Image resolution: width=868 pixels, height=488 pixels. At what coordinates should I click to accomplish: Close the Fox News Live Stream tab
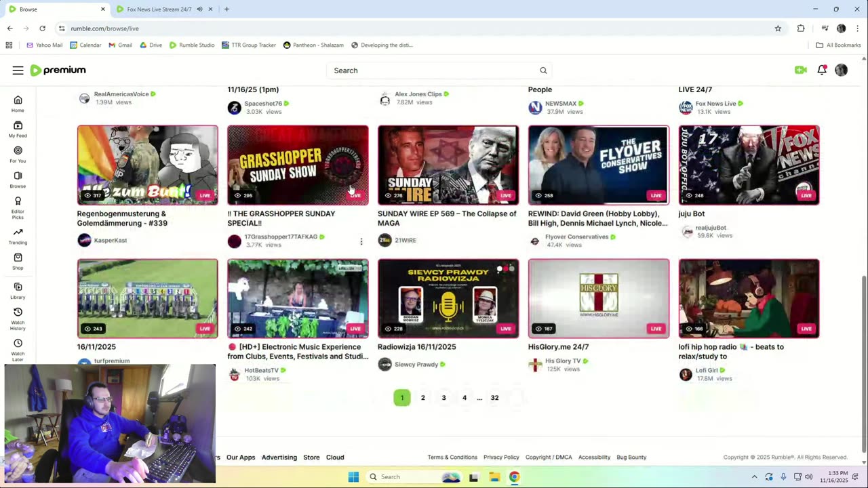(210, 9)
